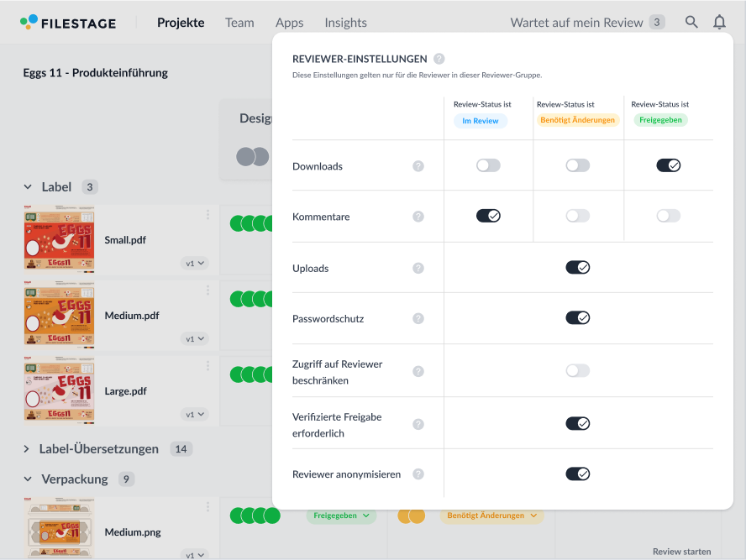Screen dimensions: 746x560
Task: Open the three-dot menu for Small.pdf
Action: click(208, 215)
